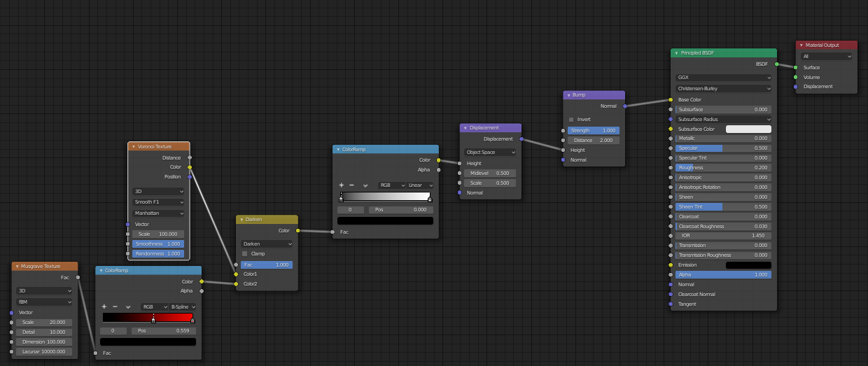
Task: Click the Voronoi Texture Distance output socket
Action: click(189, 157)
